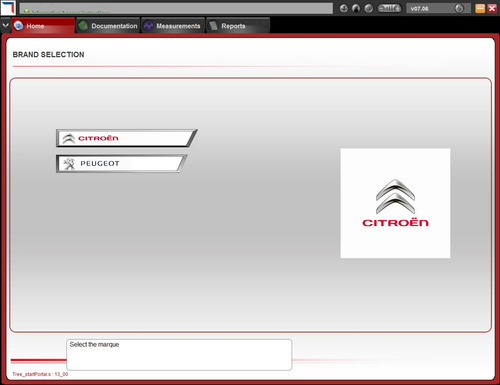Click the connection signal status indicator
500x385 pixels.
389,8
